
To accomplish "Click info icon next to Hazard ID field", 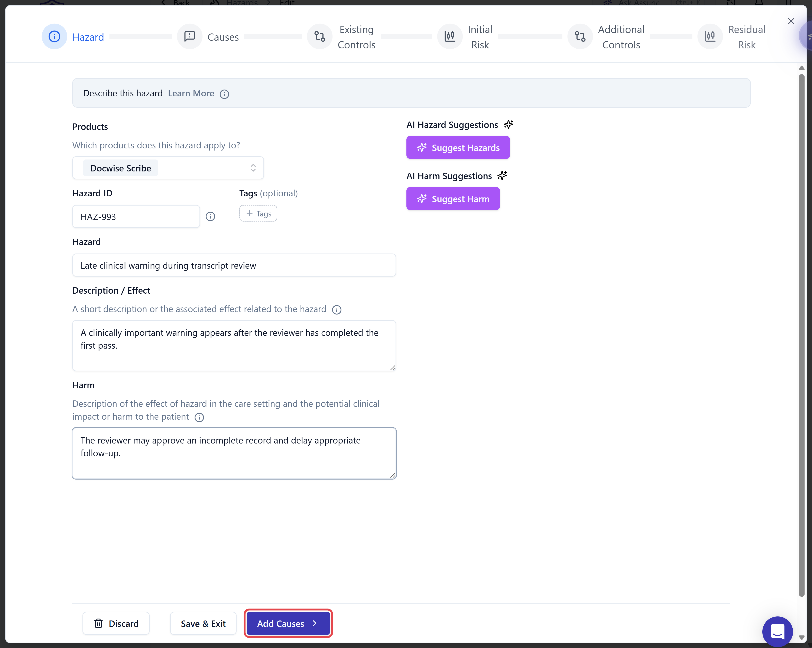I will pyautogui.click(x=210, y=217).
